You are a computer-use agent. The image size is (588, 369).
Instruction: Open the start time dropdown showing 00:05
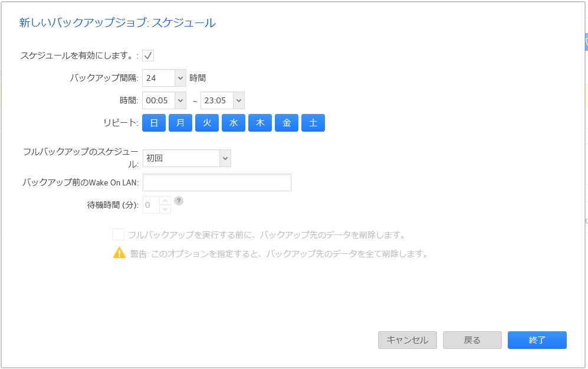pyautogui.click(x=180, y=100)
